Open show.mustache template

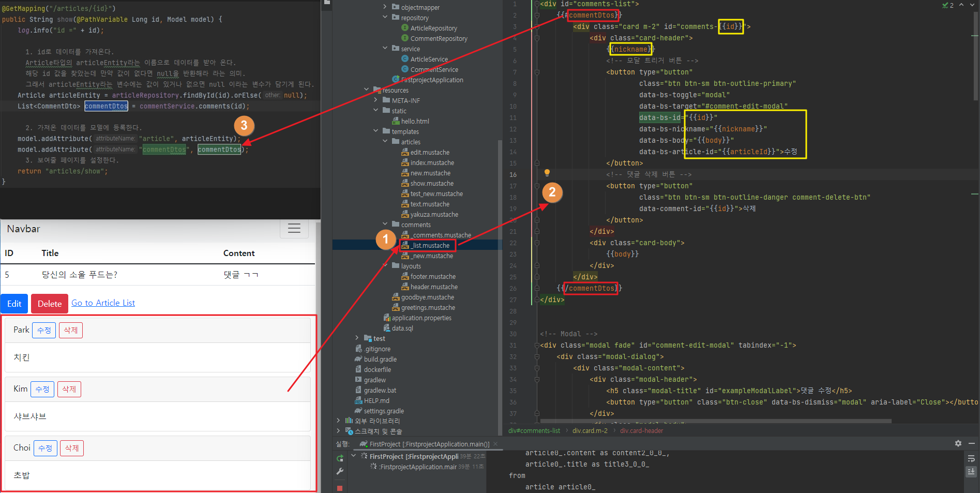(427, 184)
